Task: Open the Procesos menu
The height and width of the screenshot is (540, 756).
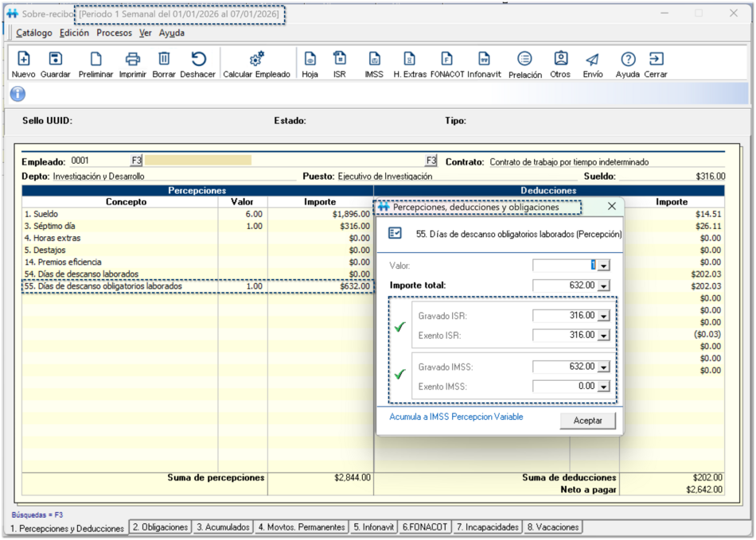Action: (115, 33)
